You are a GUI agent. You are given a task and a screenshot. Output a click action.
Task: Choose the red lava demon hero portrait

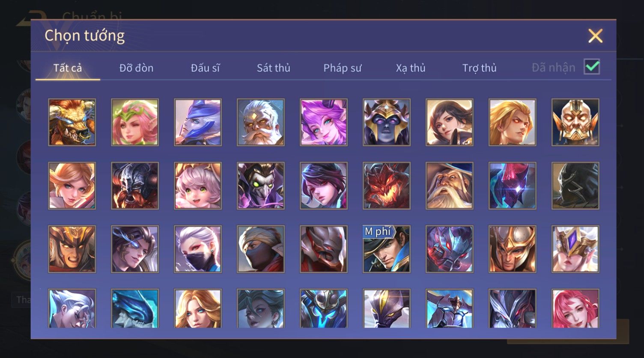(387, 186)
